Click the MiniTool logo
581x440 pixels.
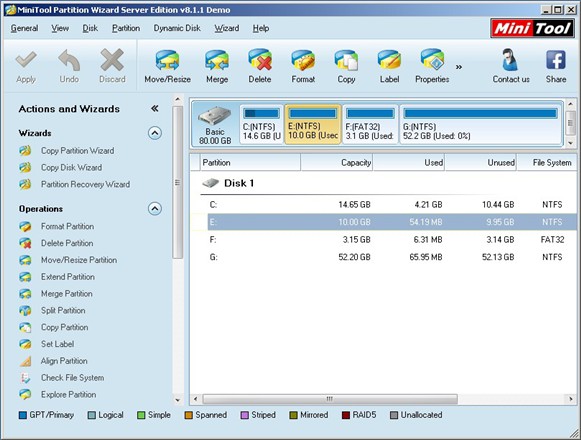532,29
